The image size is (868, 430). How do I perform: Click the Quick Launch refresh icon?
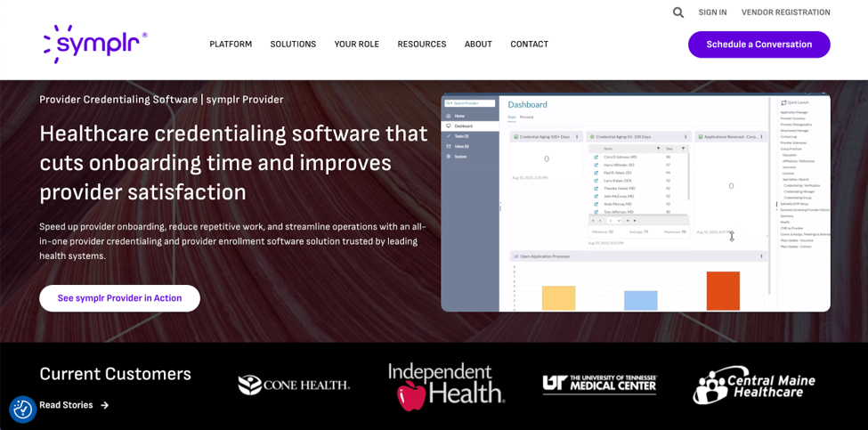pos(783,102)
